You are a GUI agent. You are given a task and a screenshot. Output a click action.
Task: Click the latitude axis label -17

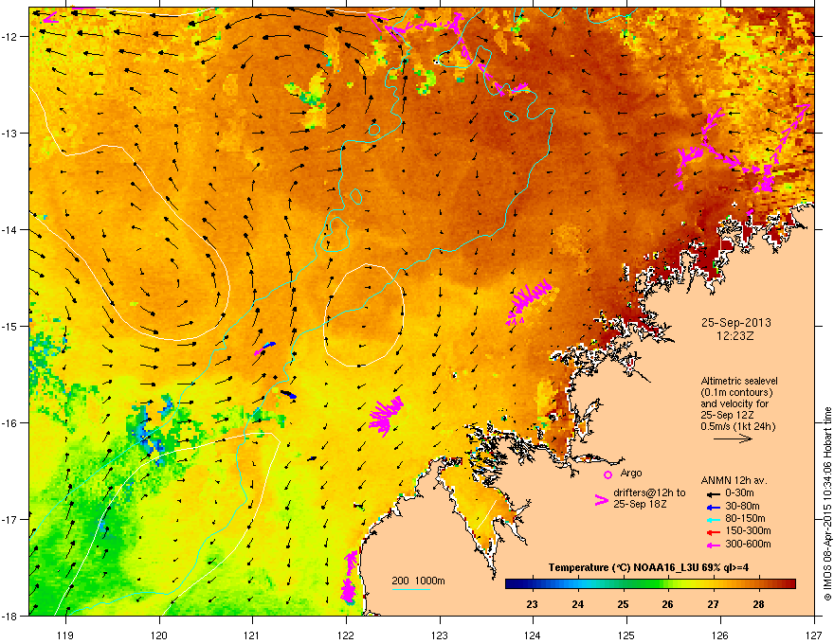[x=10, y=519]
